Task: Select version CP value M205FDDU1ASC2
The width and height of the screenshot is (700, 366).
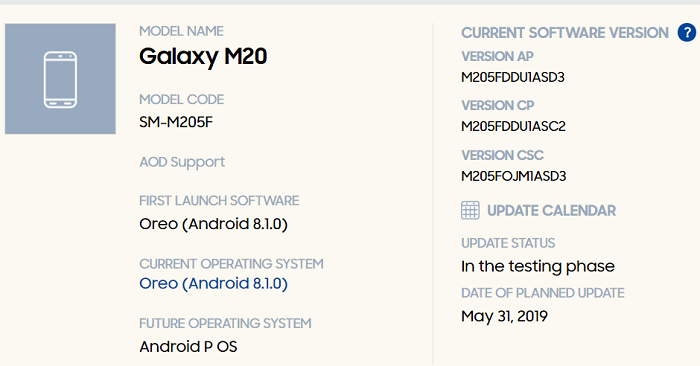Action: coord(513,126)
